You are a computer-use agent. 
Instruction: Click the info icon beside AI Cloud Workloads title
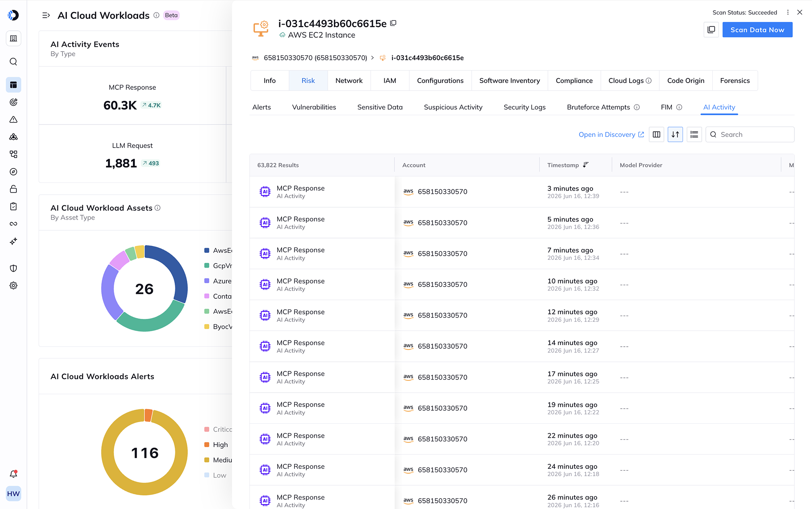click(x=156, y=15)
